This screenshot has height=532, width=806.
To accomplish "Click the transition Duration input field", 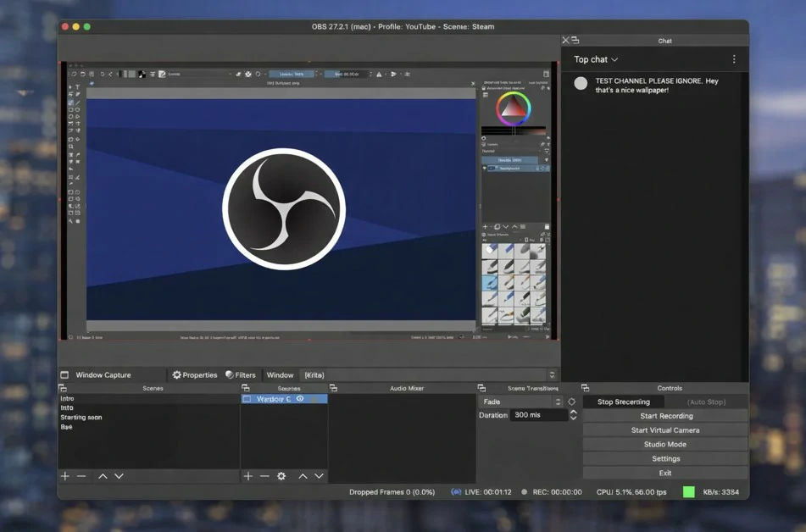I will coord(538,415).
